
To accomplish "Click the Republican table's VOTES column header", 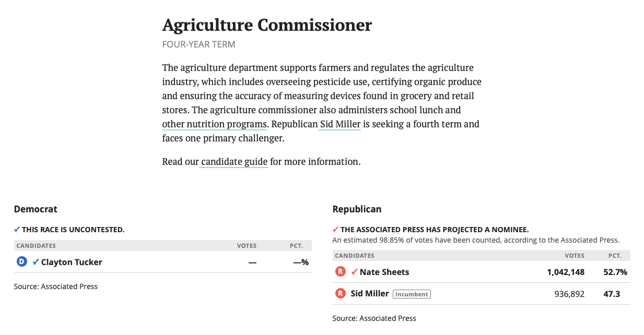I will [575, 256].
